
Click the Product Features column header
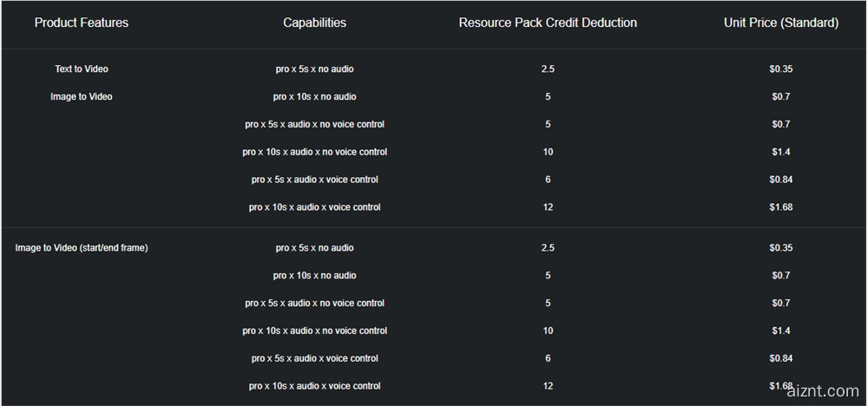click(82, 23)
